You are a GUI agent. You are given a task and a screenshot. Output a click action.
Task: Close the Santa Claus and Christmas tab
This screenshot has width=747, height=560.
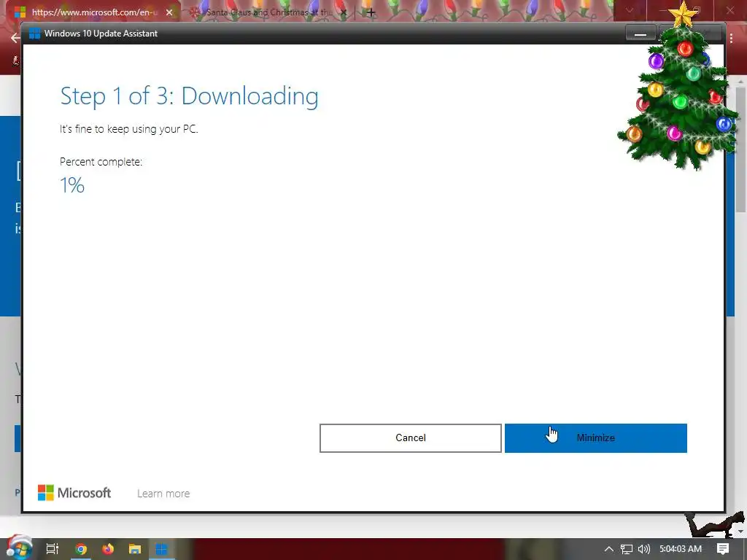(344, 12)
